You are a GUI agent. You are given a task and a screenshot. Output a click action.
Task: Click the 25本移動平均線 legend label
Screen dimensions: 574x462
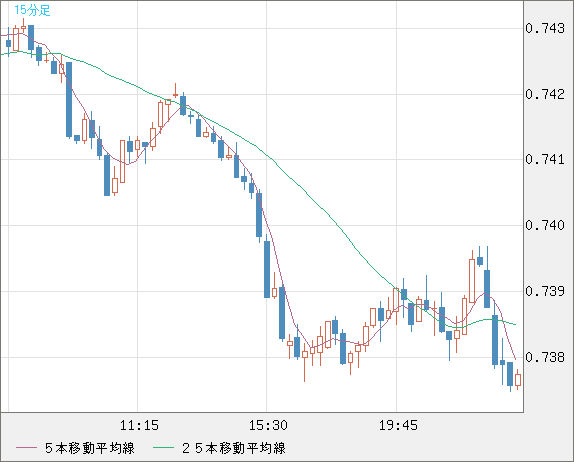click(x=234, y=448)
